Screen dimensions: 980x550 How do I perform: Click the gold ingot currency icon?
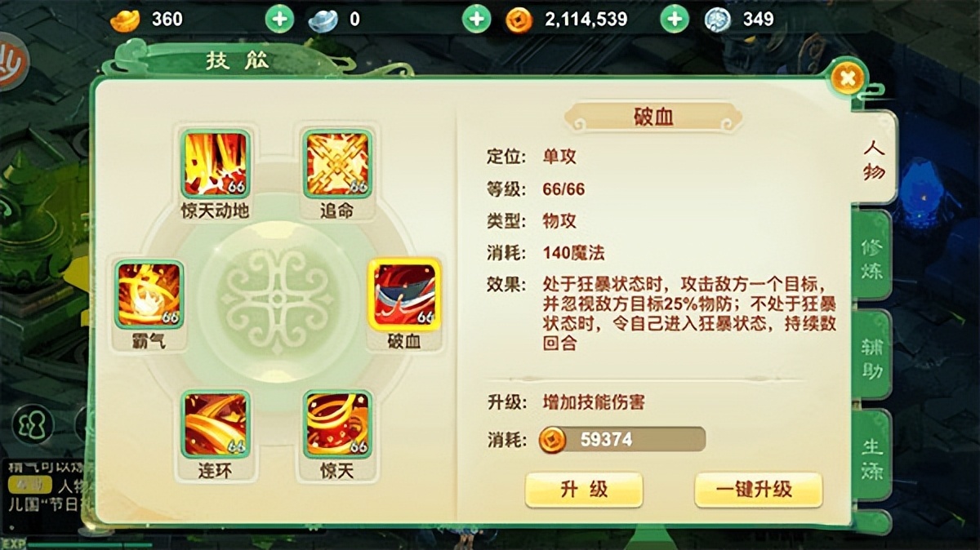(125, 19)
